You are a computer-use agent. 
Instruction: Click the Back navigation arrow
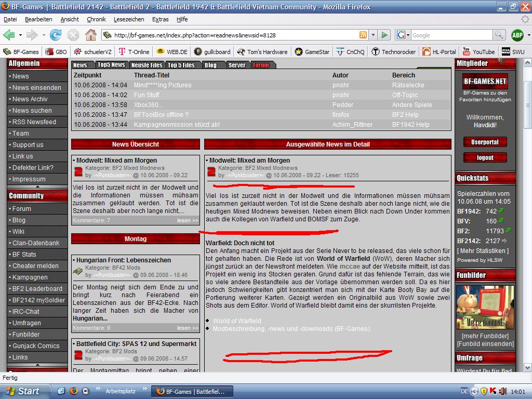coord(9,35)
